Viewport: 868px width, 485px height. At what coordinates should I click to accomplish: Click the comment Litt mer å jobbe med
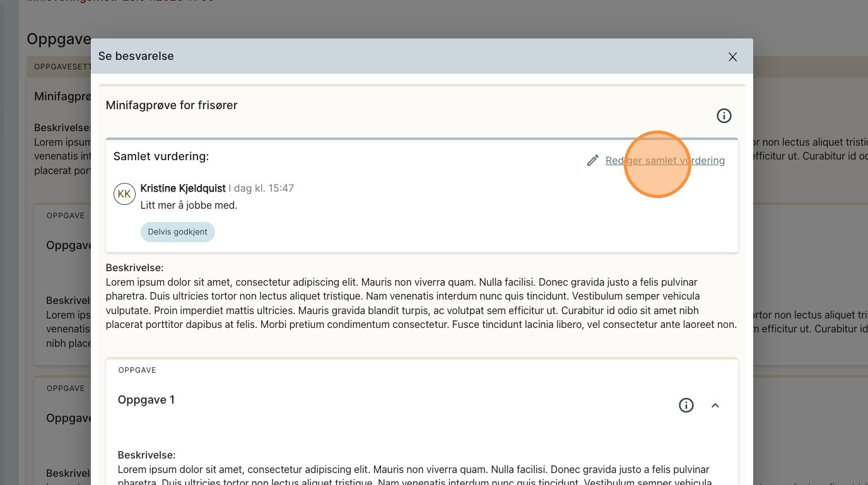pyautogui.click(x=189, y=205)
